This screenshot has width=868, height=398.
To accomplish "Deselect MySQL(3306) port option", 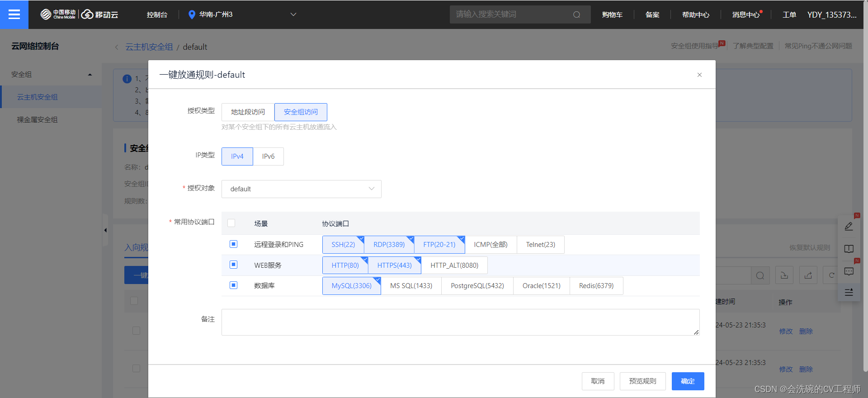I will pos(352,286).
